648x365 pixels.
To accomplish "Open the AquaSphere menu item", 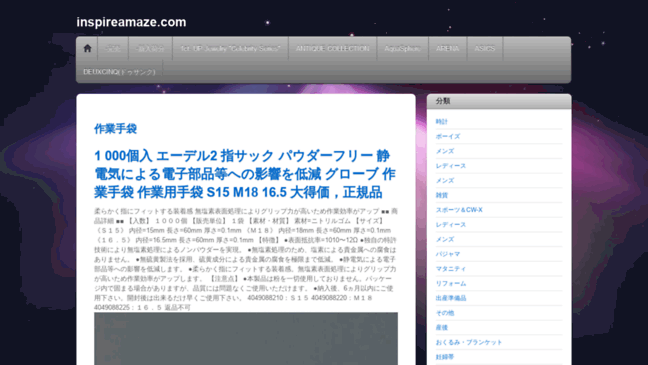I will (x=402, y=48).
